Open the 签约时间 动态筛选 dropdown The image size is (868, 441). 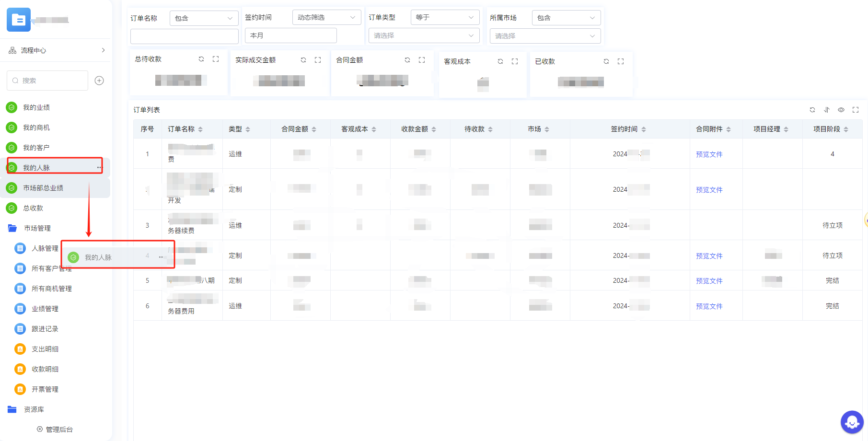coord(326,17)
